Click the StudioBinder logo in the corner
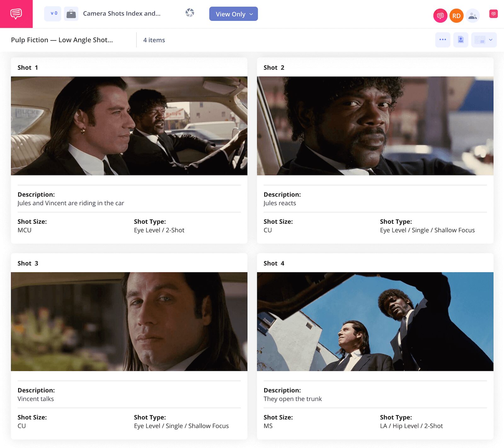This screenshot has height=448, width=504. (16, 14)
